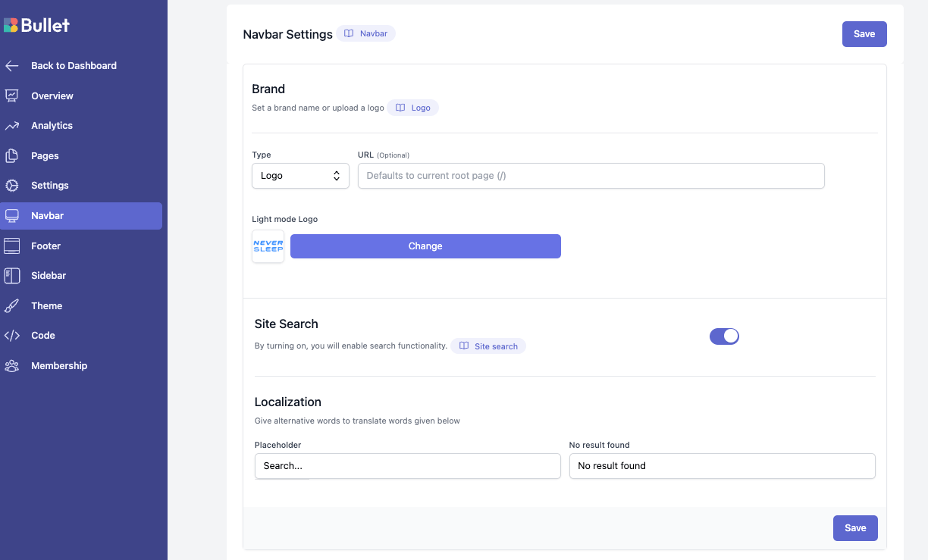Open the Membership menu item
928x560 pixels.
coord(59,366)
